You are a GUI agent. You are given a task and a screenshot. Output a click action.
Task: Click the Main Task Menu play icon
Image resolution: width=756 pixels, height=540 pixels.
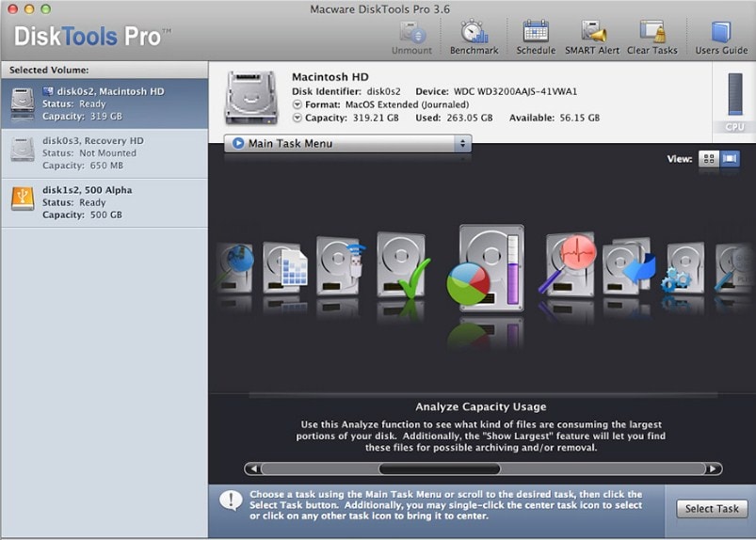coord(238,143)
